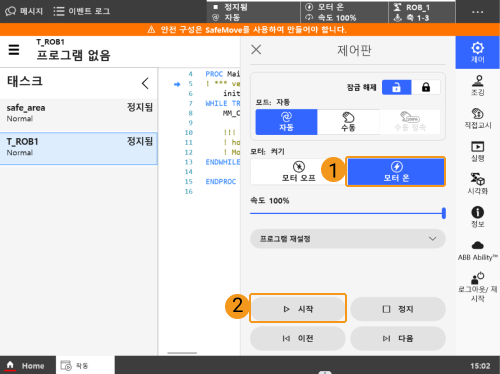Open the 메시지 messages icon
The image size is (500, 374).
pos(24,11)
